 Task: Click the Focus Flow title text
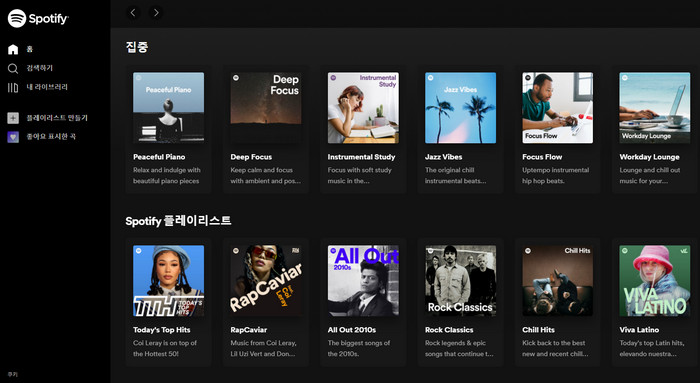point(542,157)
